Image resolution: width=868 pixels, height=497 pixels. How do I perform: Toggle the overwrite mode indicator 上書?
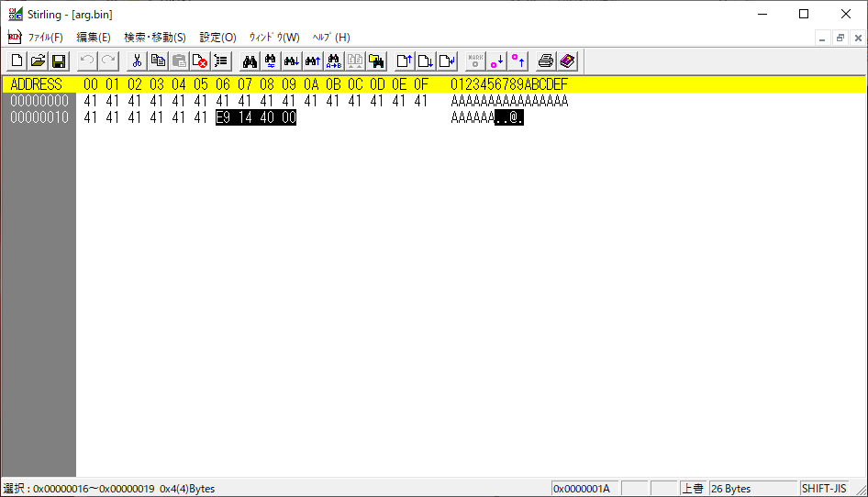693,489
